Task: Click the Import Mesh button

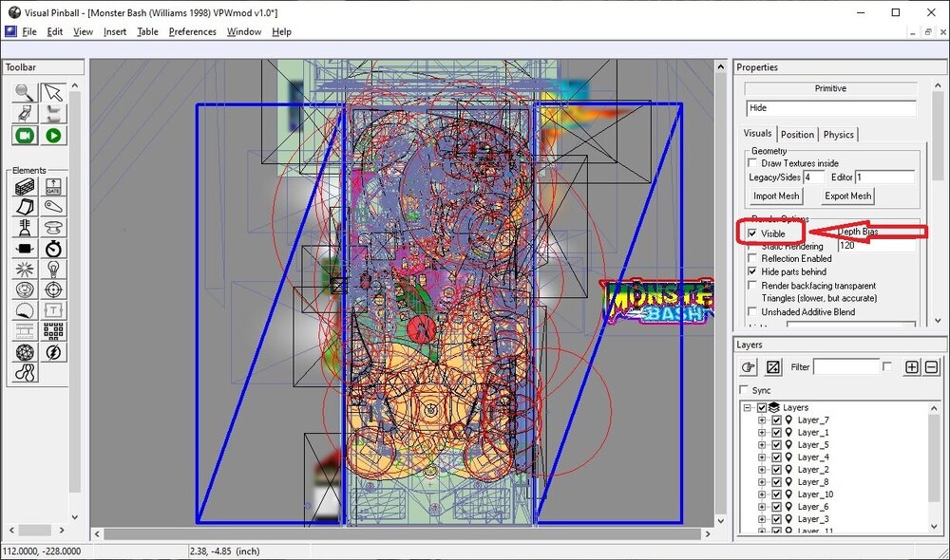Action: click(x=776, y=196)
